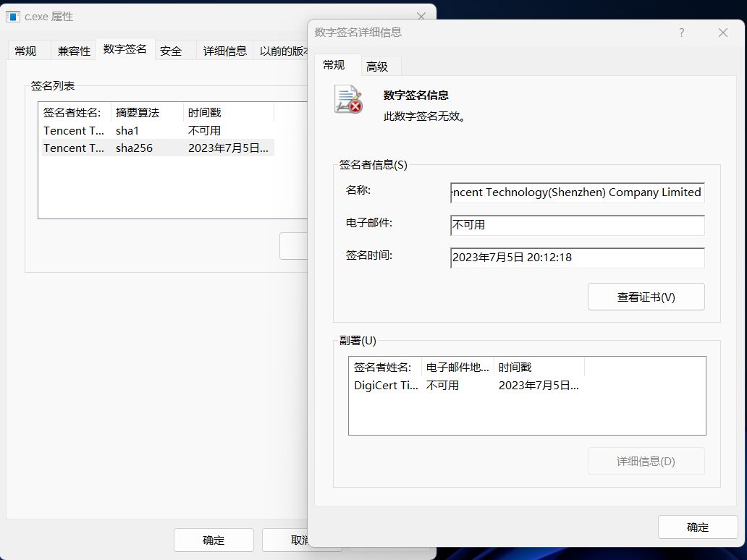This screenshot has width=747, height=560.
Task: Open the 兼容性 tab in properties window
Action: coord(74,51)
